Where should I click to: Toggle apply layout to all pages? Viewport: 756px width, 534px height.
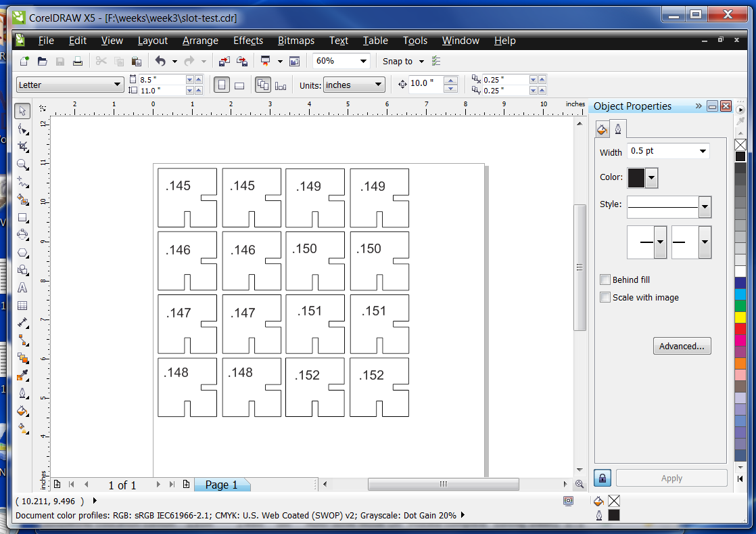(263, 85)
